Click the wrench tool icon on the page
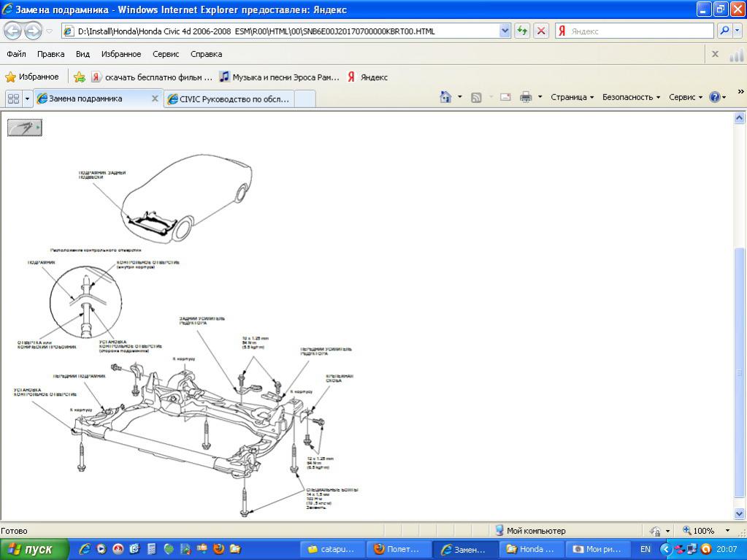747x560 pixels. point(24,128)
